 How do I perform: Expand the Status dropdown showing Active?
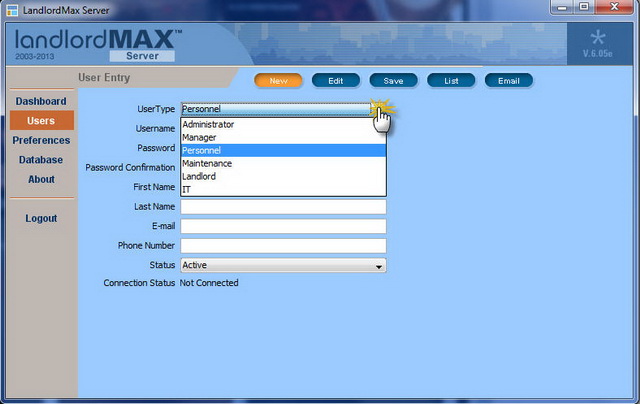(x=283, y=265)
